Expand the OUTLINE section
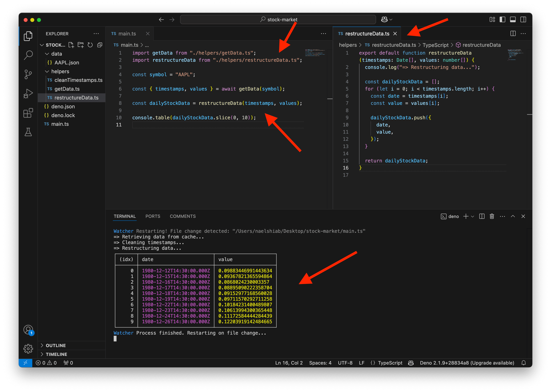 tap(71, 346)
